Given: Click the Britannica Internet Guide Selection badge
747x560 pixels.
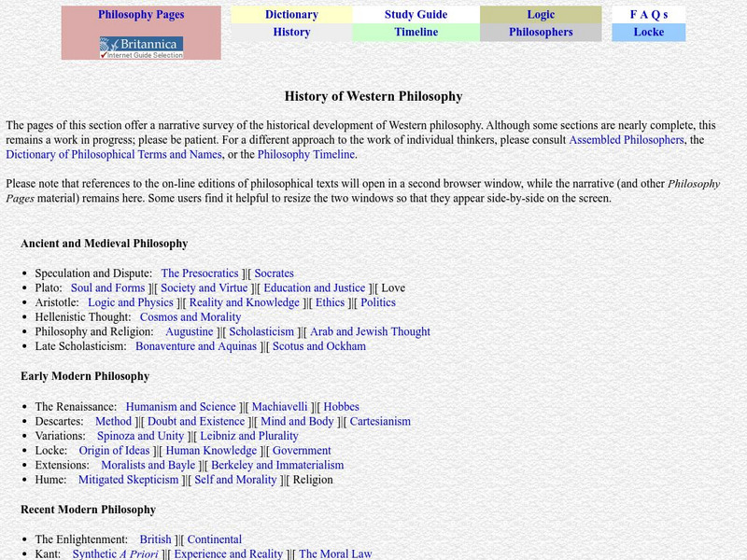Looking at the screenshot, I should point(141,48).
